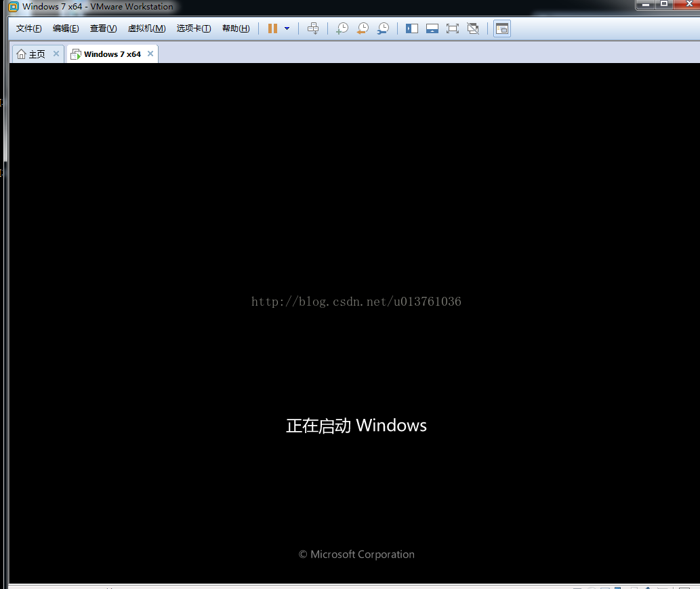
Task: Open the snapshot manager
Action: tap(383, 28)
